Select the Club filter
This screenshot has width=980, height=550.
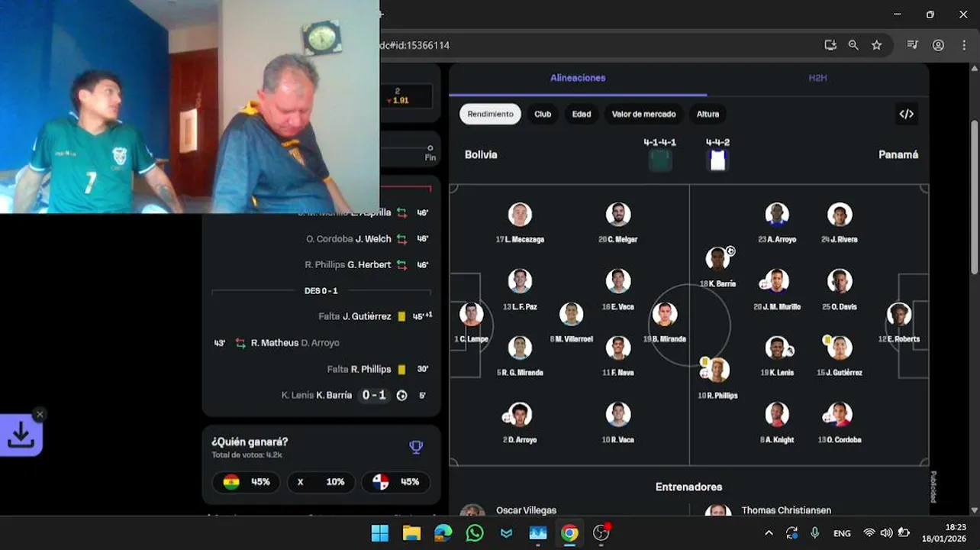tap(543, 114)
